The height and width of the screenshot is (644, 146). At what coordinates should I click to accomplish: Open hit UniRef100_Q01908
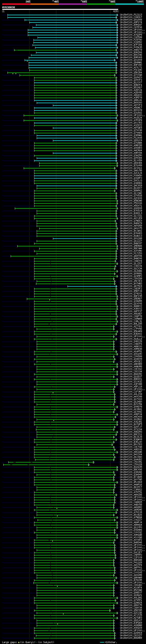pyautogui.click(x=131, y=20)
